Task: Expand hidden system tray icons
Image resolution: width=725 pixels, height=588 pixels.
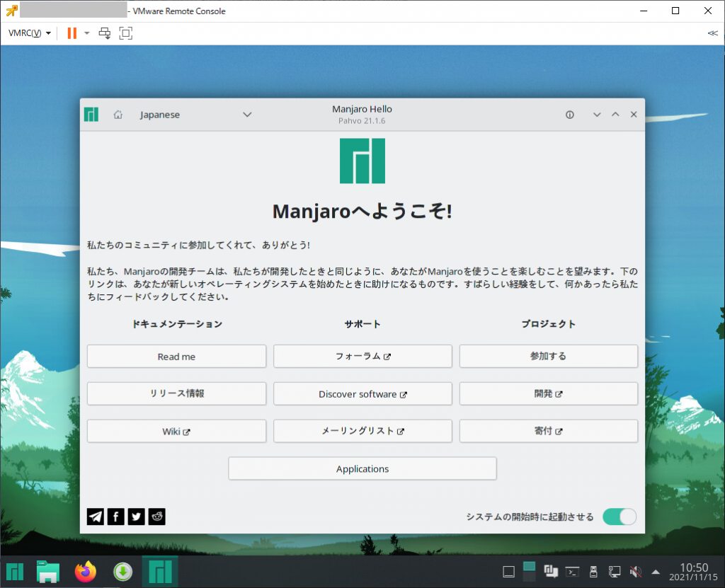Action: coord(656,572)
